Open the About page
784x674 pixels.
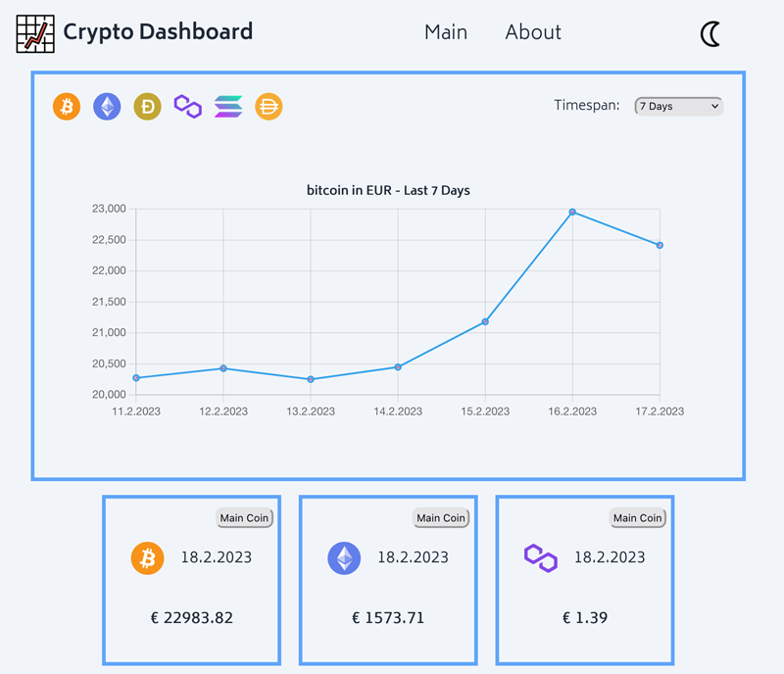click(533, 32)
